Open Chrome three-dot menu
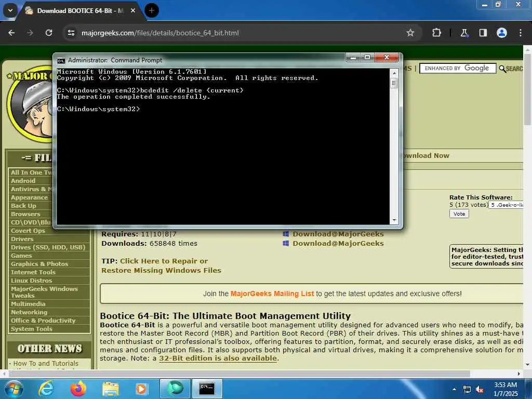Screen dimensions: 532x399 click(521, 33)
